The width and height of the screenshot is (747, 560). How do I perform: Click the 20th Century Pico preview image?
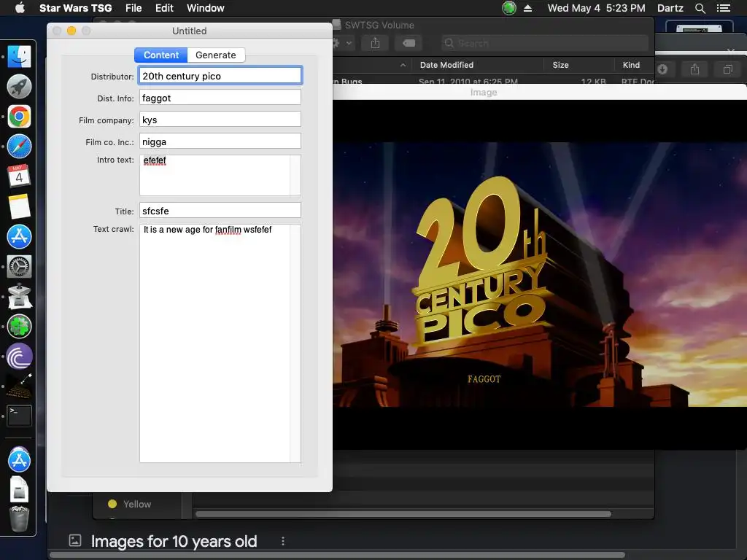coord(540,274)
